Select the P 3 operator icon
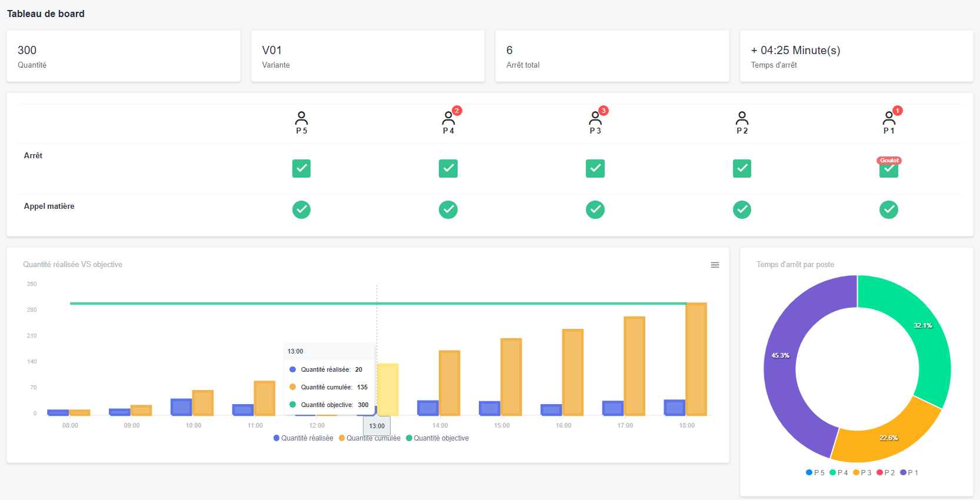The width and height of the screenshot is (980, 500). [595, 118]
